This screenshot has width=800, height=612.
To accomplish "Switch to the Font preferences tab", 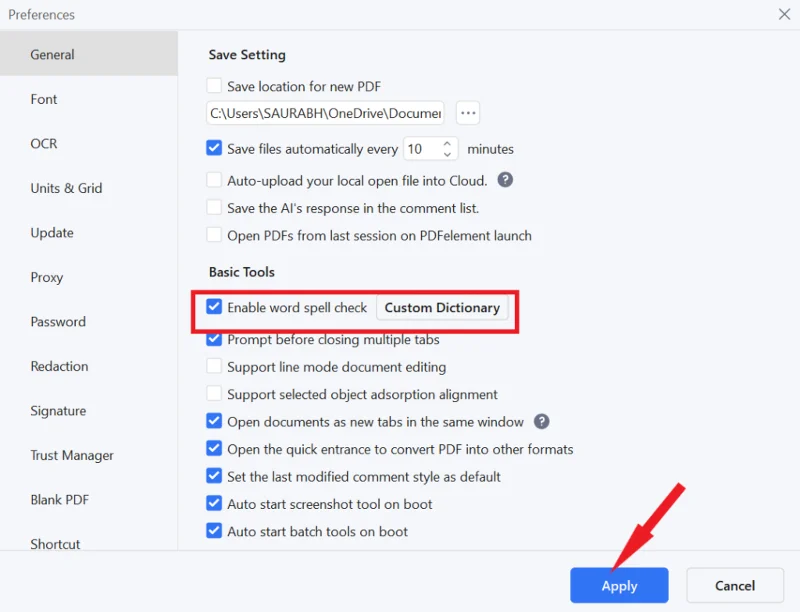I will (44, 99).
